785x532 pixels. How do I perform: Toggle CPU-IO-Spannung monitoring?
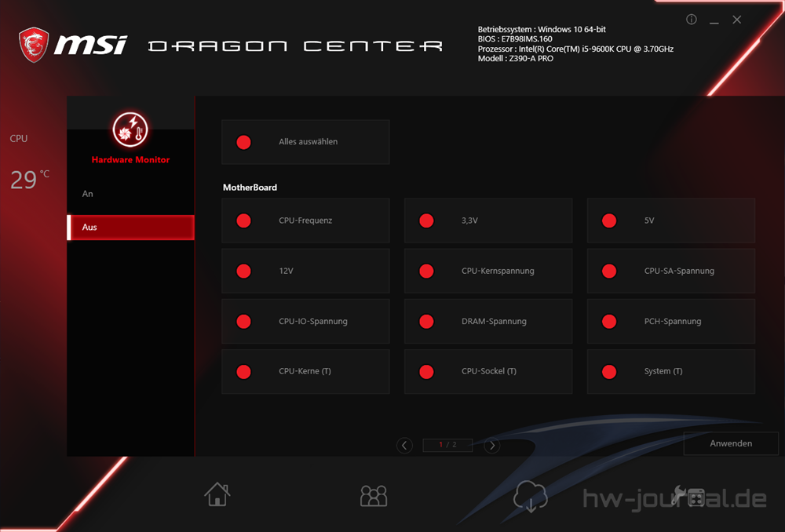305,321
